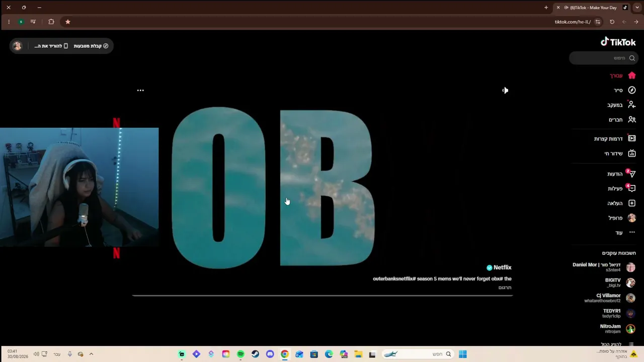Click the taskbar search box (חפש)

(418, 354)
